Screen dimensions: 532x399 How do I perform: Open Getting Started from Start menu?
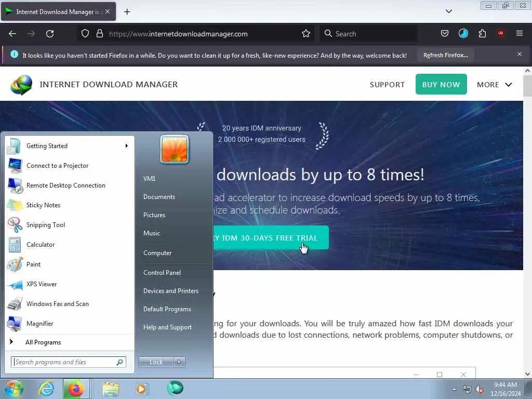[70, 146]
